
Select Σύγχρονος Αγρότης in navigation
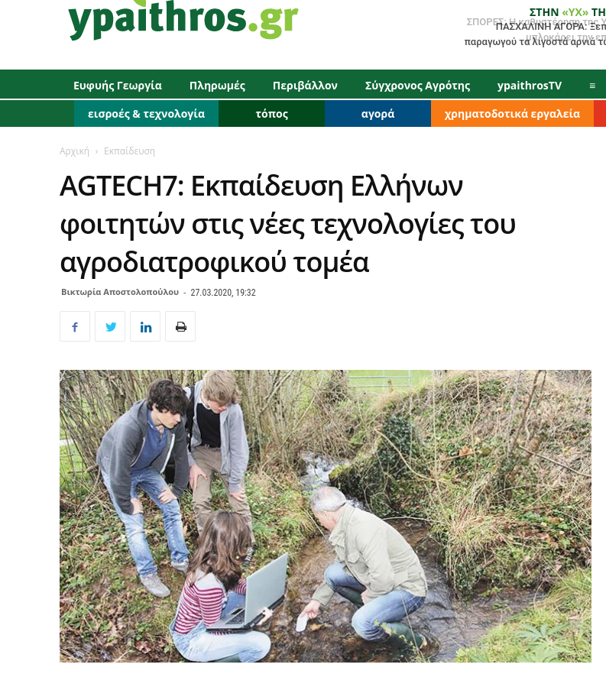[417, 86]
